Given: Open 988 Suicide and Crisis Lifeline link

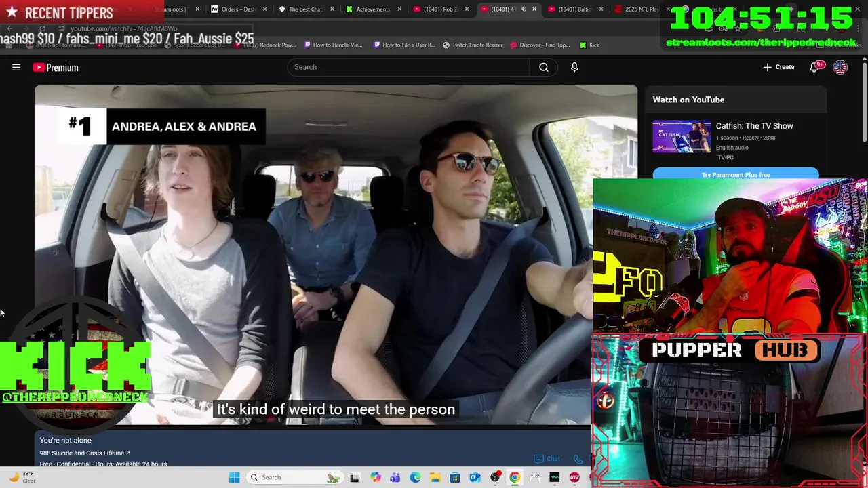Looking at the screenshot, I should [85, 453].
